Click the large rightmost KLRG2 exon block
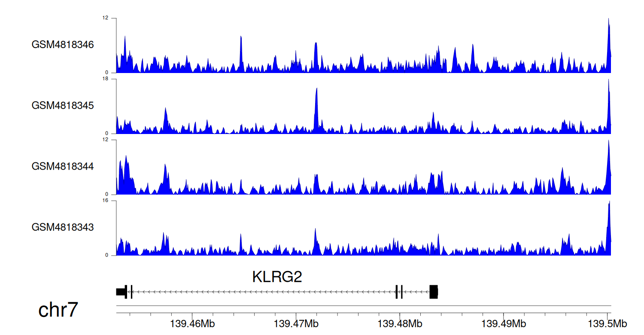The height and width of the screenshot is (335, 644). [434, 292]
